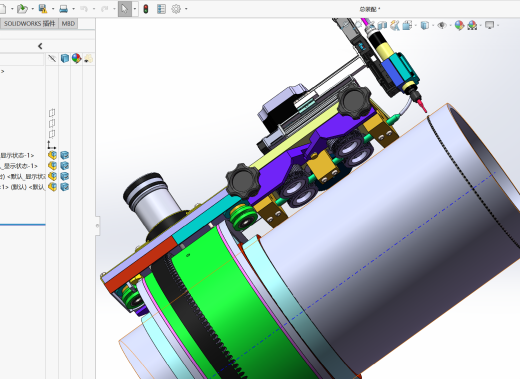The height and width of the screenshot is (379, 520).
Task: Toggle visibility of the first component row
Action: [x=52, y=155]
